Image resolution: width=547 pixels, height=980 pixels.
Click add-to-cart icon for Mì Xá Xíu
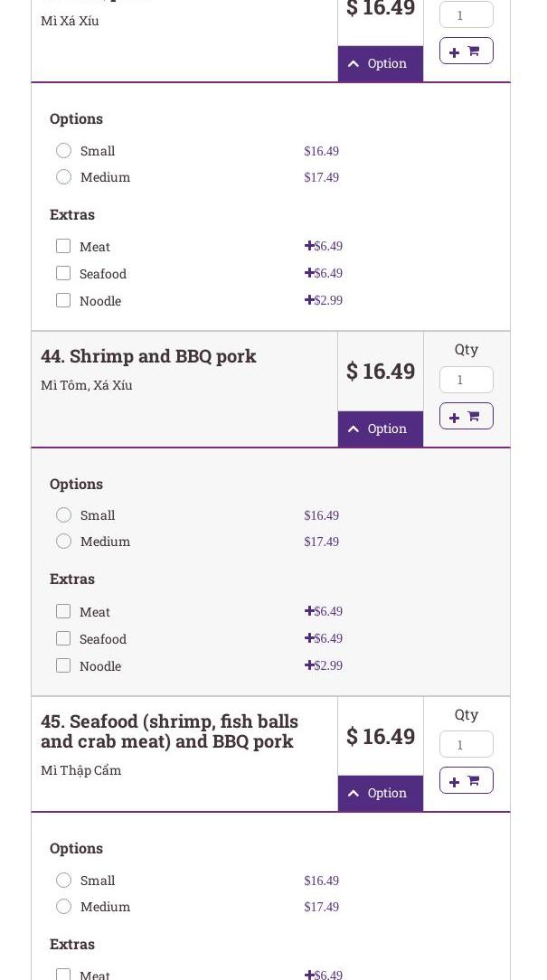(x=466, y=52)
